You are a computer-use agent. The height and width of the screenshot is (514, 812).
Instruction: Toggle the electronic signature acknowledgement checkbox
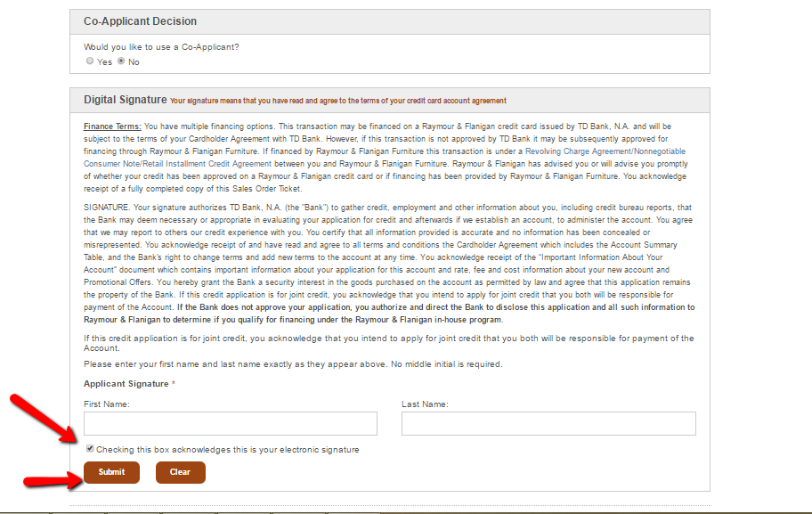pyautogui.click(x=90, y=449)
